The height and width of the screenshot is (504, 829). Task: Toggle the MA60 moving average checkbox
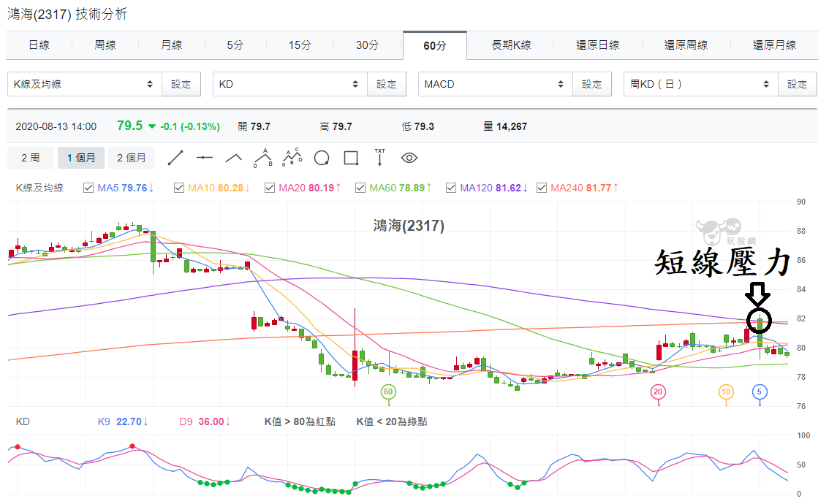[x=360, y=188]
